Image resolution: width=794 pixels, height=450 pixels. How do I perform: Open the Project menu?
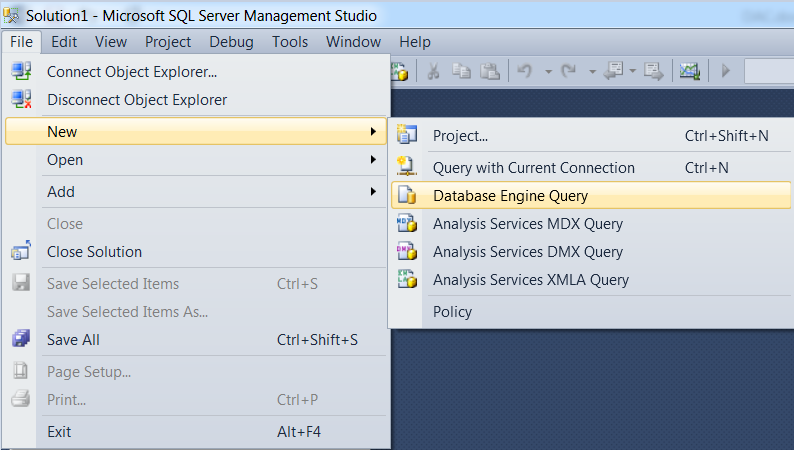(168, 42)
